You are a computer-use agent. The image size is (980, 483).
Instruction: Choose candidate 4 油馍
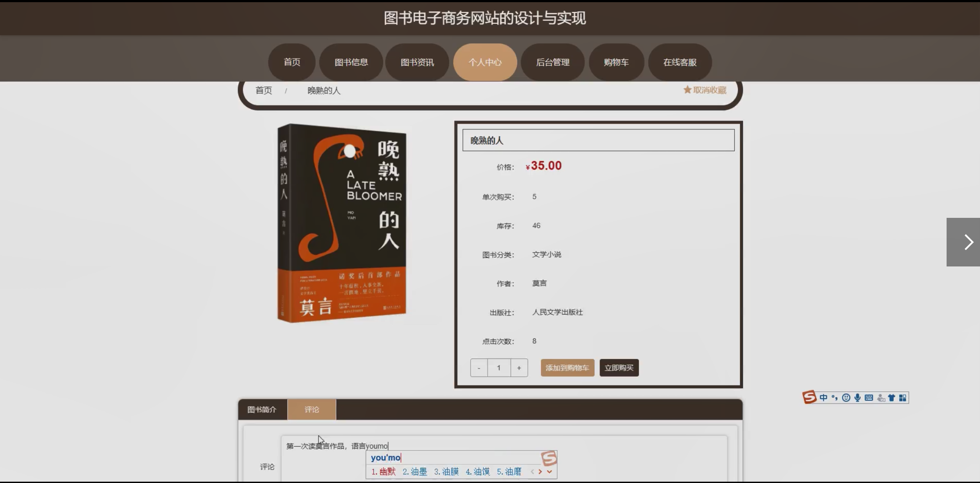[x=478, y=472]
